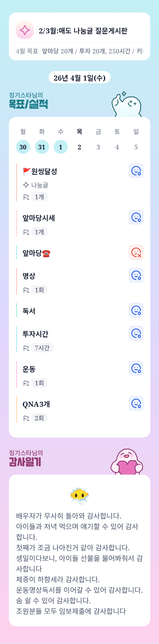Click the 1개 count badge under 원씽달성
This screenshot has height=644, width=159.
click(39, 197)
